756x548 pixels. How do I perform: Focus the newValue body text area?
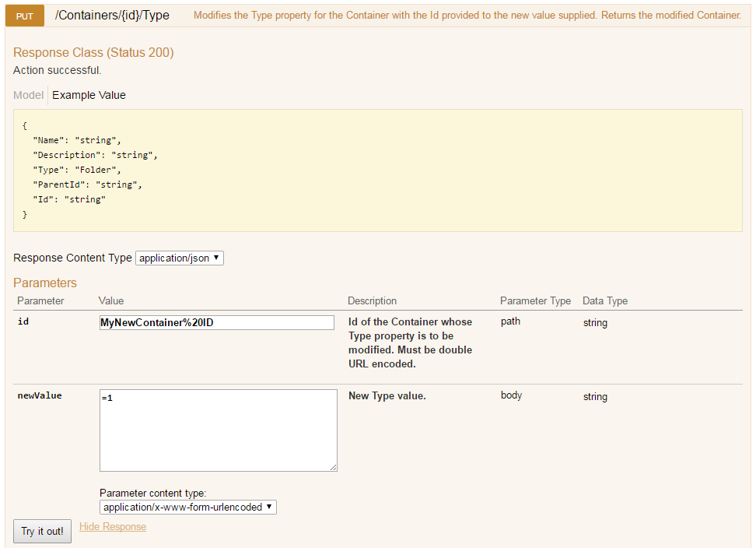pos(219,430)
